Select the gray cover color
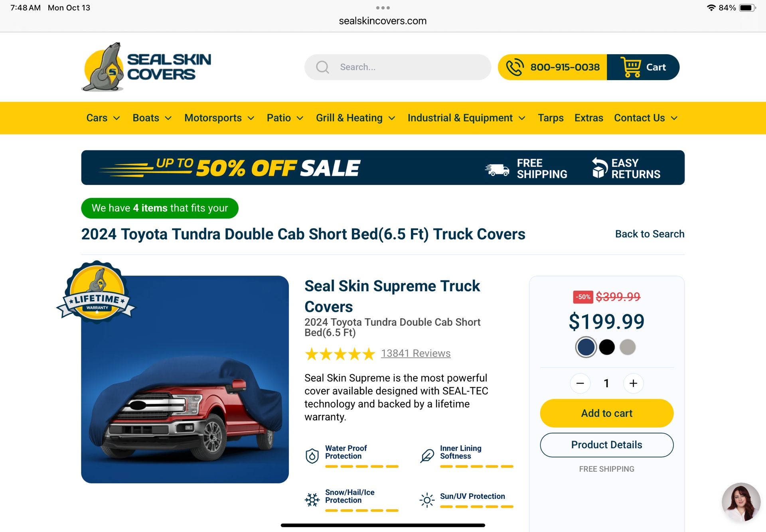 pos(628,347)
